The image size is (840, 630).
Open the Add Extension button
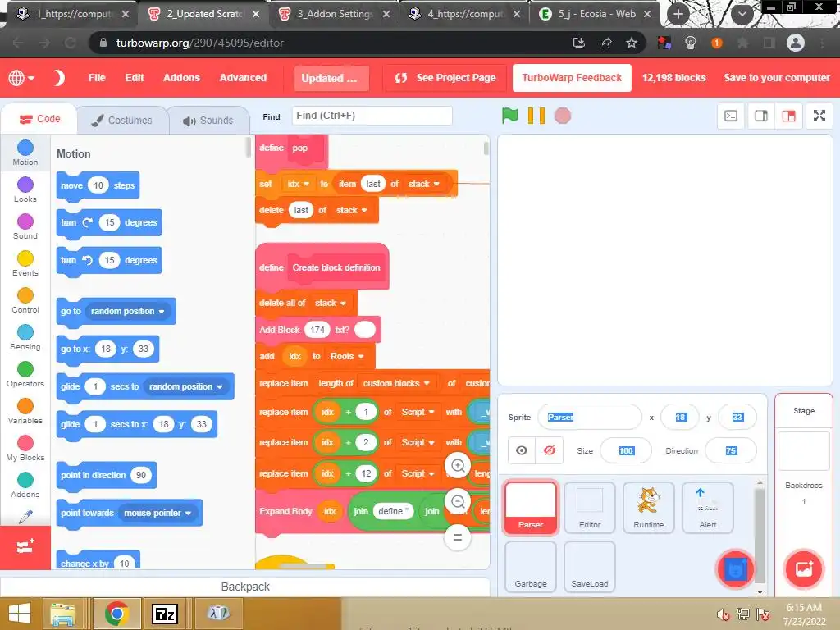25,547
